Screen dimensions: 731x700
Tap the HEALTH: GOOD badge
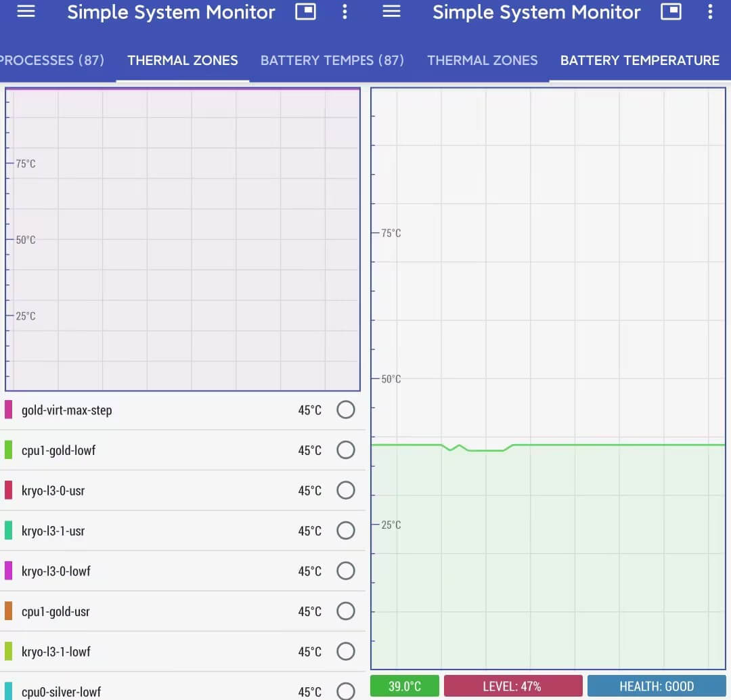656,686
